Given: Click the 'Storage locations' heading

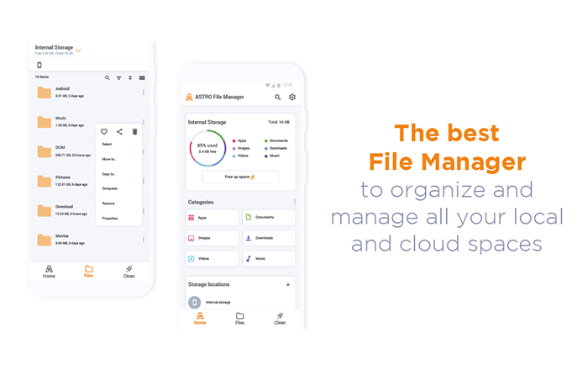Looking at the screenshot, I should 208,284.
